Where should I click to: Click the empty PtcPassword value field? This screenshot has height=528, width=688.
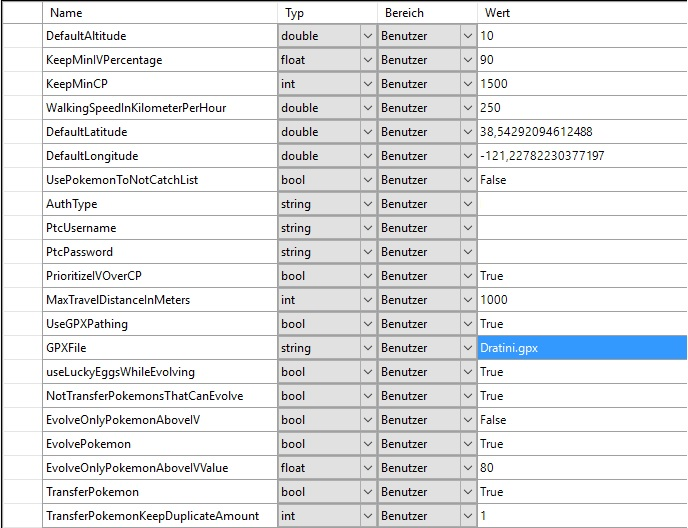coord(580,252)
